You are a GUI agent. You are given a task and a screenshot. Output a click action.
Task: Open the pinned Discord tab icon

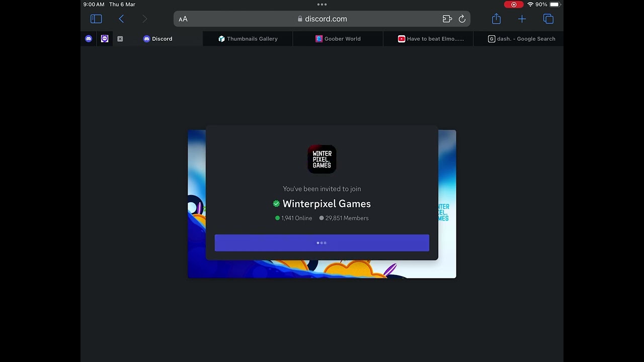(x=89, y=39)
